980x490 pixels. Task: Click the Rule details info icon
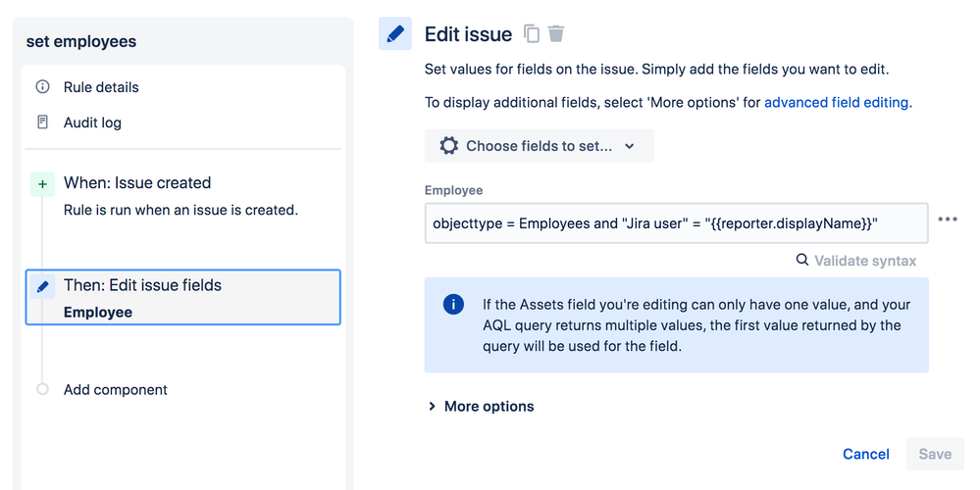click(x=42, y=87)
